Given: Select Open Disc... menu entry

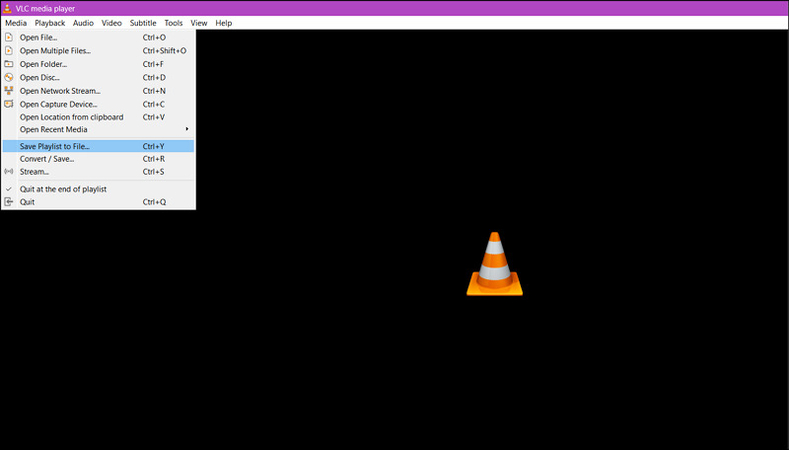Looking at the screenshot, I should pos(98,78).
